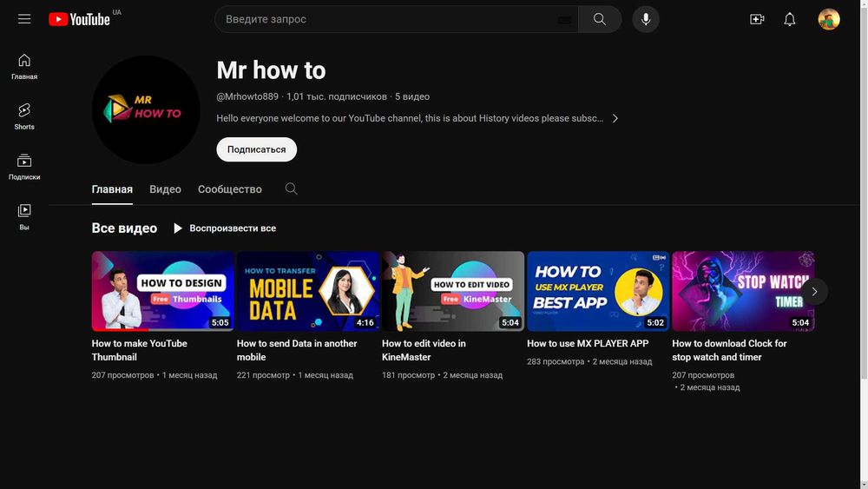Switch to the Главная channel tab
Image resolution: width=868 pixels, height=489 pixels.
tap(112, 189)
